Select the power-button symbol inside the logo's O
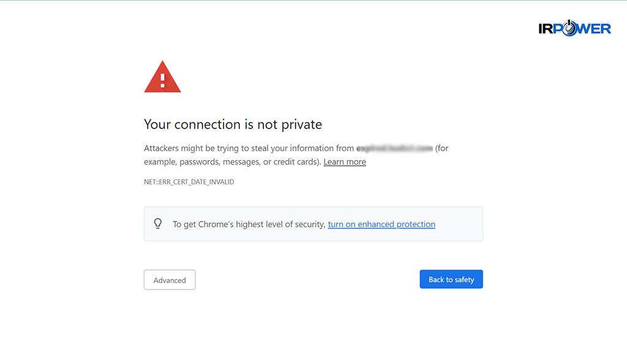This screenshot has height=364, width=627. coord(571,27)
